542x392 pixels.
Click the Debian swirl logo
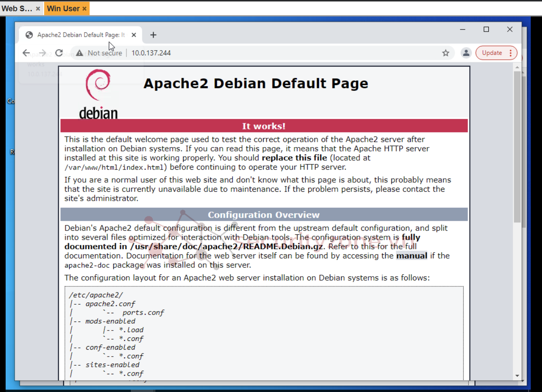click(98, 86)
